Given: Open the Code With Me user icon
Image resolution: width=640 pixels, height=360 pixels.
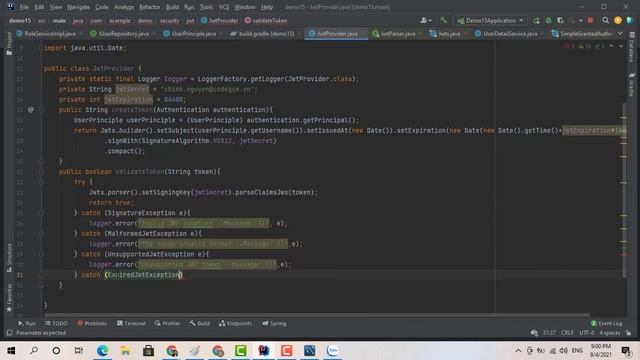Looking at the screenshot, I should coord(426,20).
